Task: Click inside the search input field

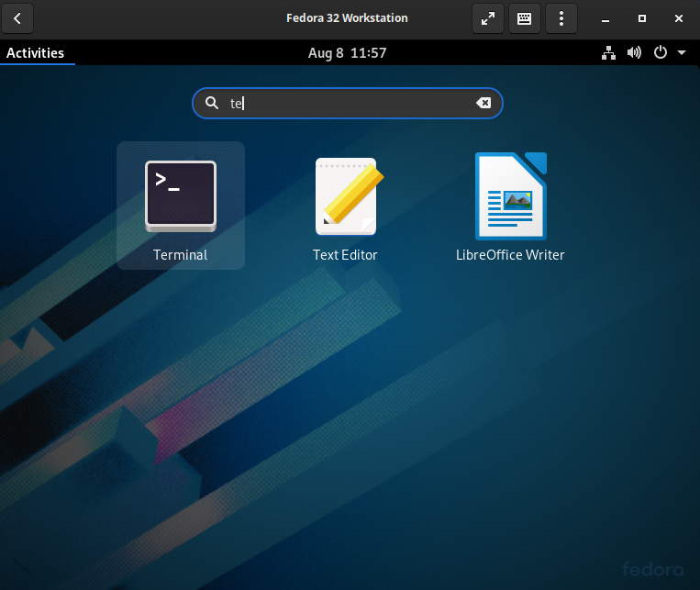Action: (x=348, y=103)
